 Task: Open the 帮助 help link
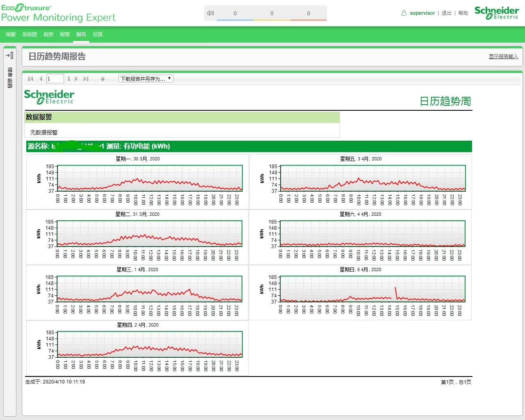(x=463, y=13)
